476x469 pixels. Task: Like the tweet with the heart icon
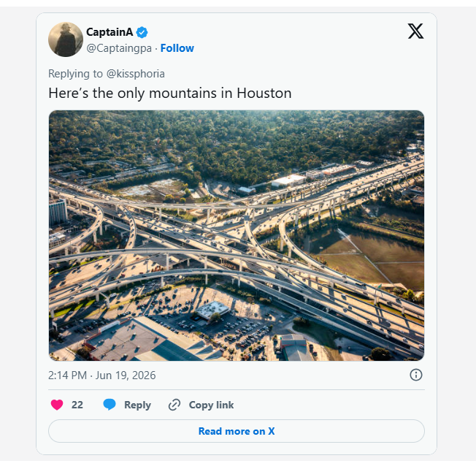[x=57, y=405]
